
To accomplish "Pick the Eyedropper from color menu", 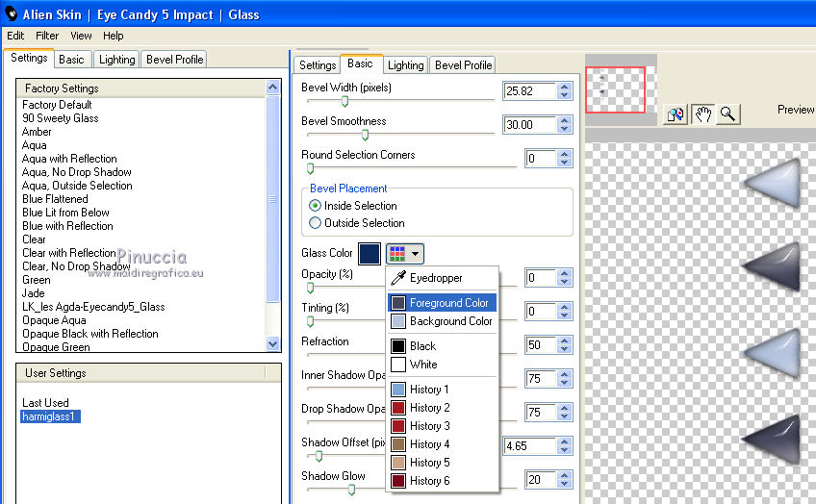I will click(442, 278).
